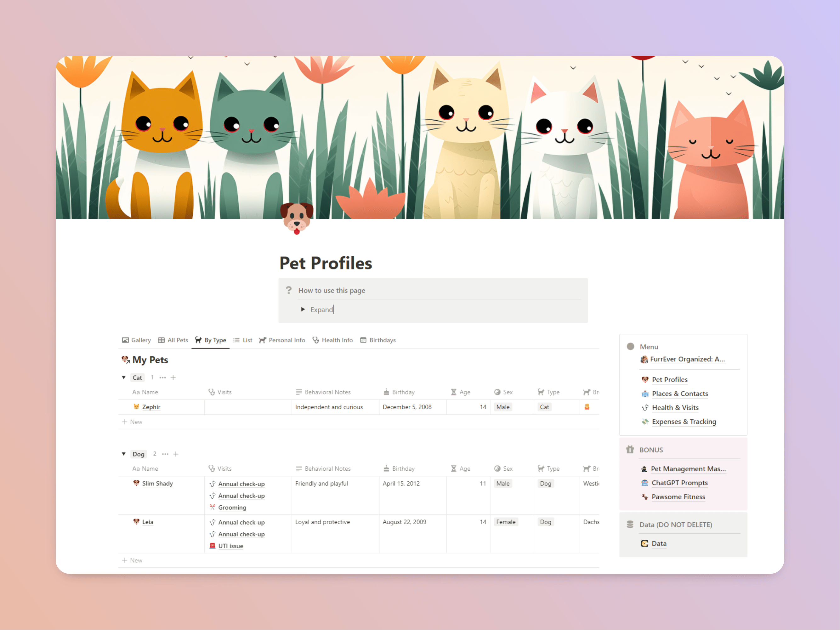
Task: Click the dog face page icon
Action: [297, 219]
